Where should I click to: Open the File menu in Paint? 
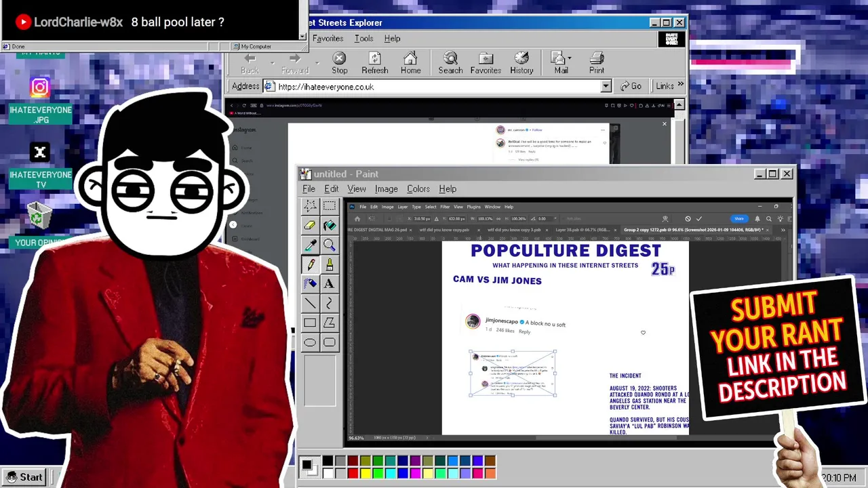[x=309, y=189]
